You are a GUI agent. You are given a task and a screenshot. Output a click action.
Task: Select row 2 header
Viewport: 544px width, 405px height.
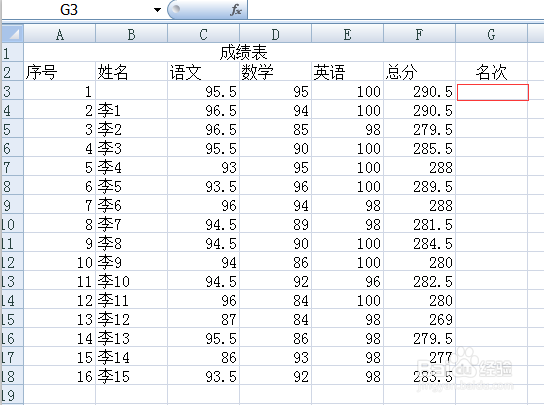pos(12,71)
